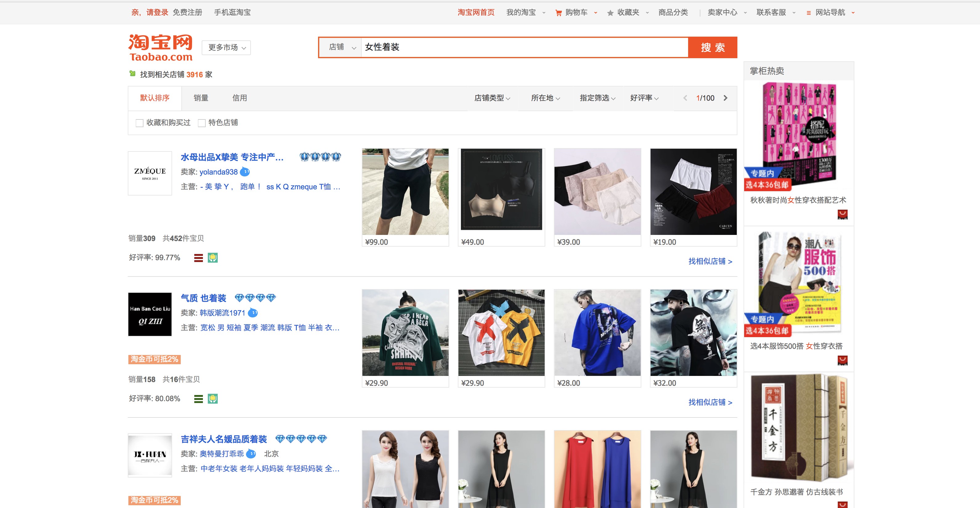Click the crown rating icons of 水母出品 shop
This screenshot has height=508, width=980.
(x=320, y=157)
